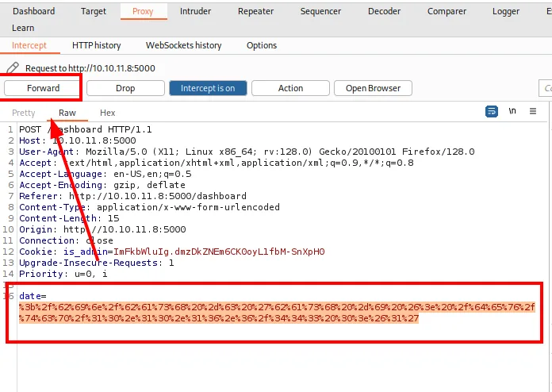Image resolution: width=552 pixels, height=392 pixels.
Task: Switch to the Hex view tab
Action: [x=107, y=113]
